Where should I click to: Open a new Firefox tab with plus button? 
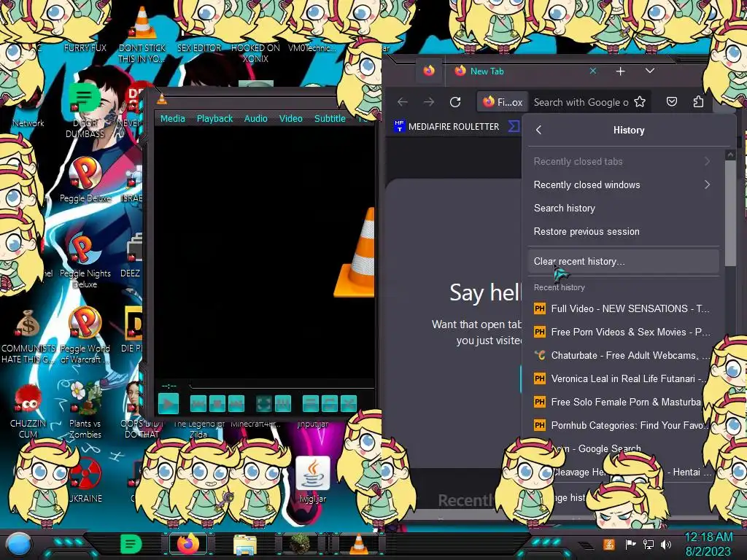pyautogui.click(x=620, y=71)
